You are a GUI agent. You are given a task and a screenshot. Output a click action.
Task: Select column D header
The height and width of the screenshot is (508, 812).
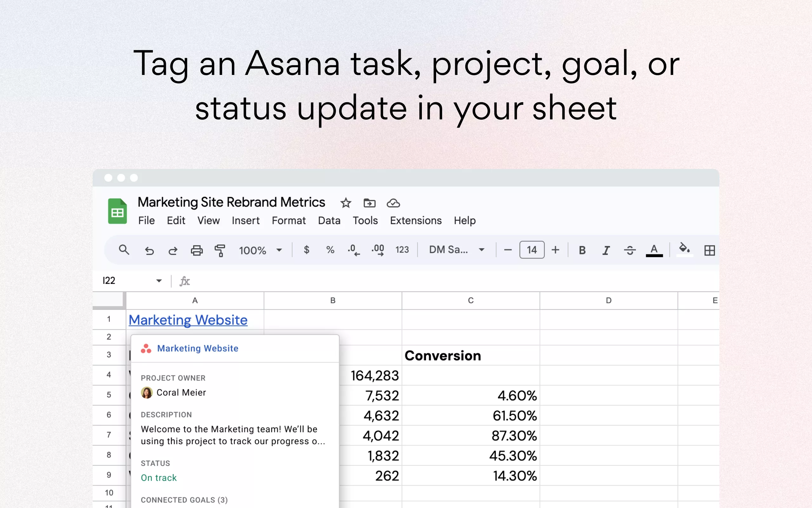pyautogui.click(x=609, y=300)
